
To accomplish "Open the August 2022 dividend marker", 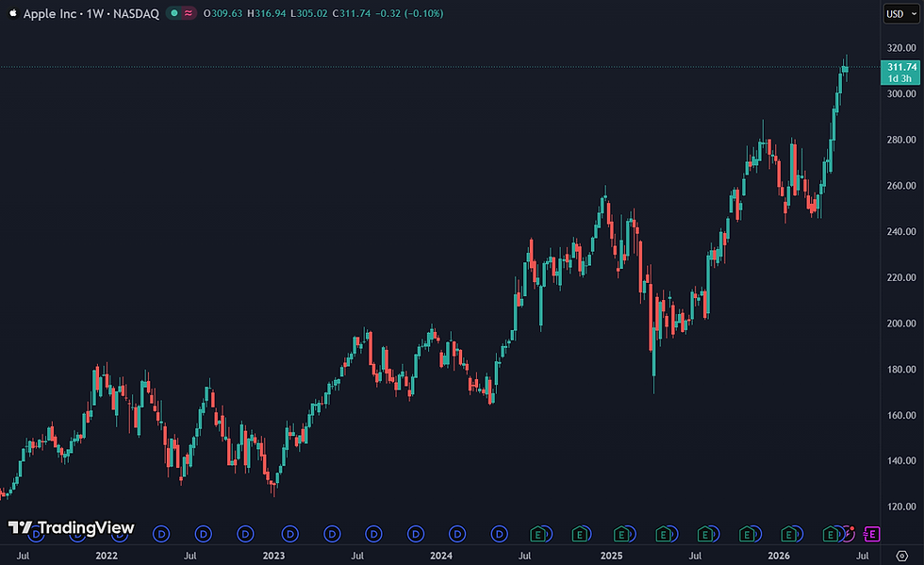I will (204, 534).
